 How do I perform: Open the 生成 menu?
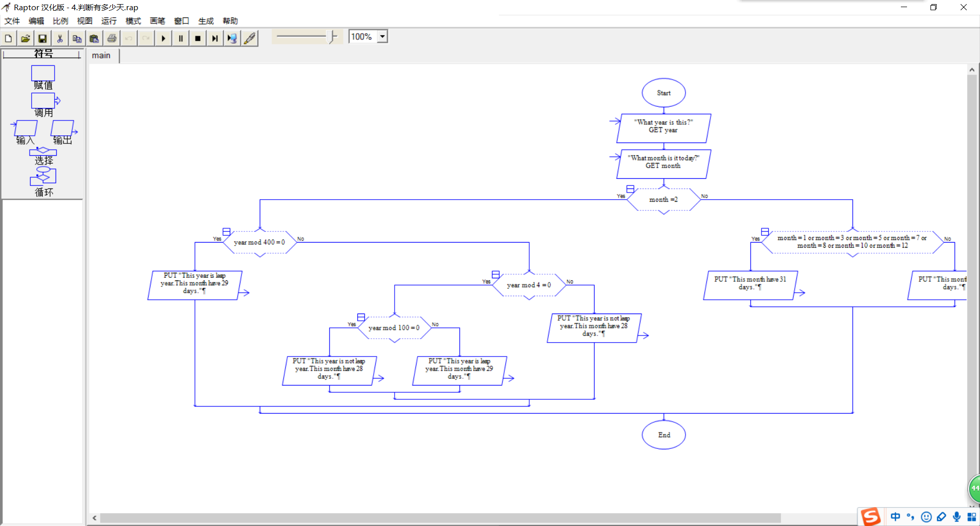tap(206, 21)
